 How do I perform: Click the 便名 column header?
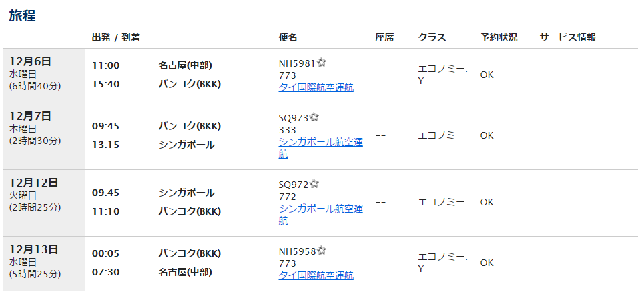coord(288,37)
